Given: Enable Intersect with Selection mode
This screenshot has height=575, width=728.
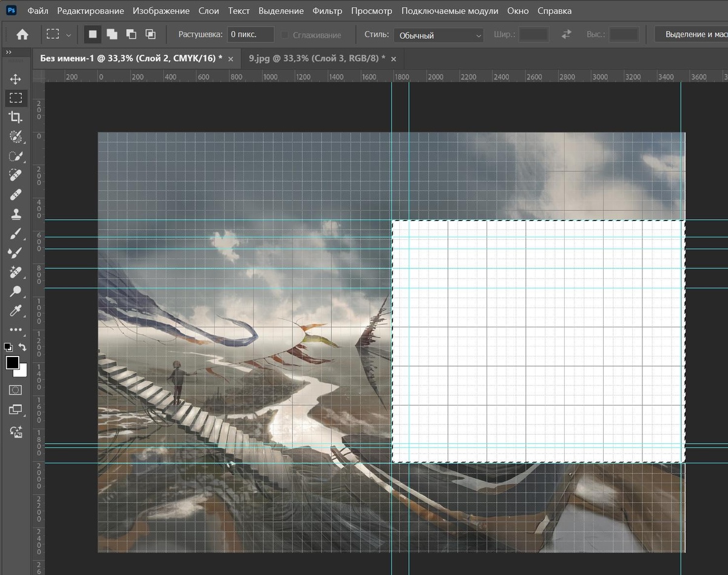Looking at the screenshot, I should click(150, 35).
